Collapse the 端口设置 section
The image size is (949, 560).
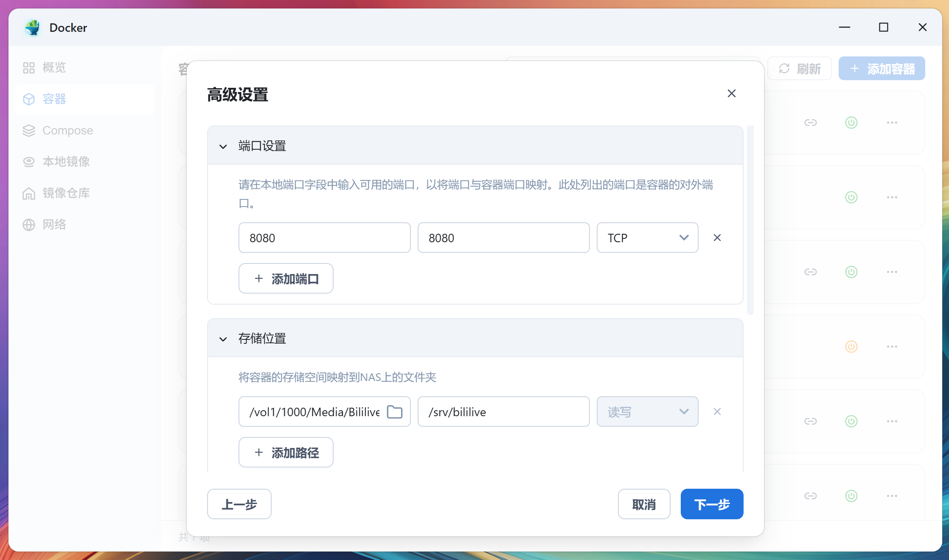tap(223, 146)
